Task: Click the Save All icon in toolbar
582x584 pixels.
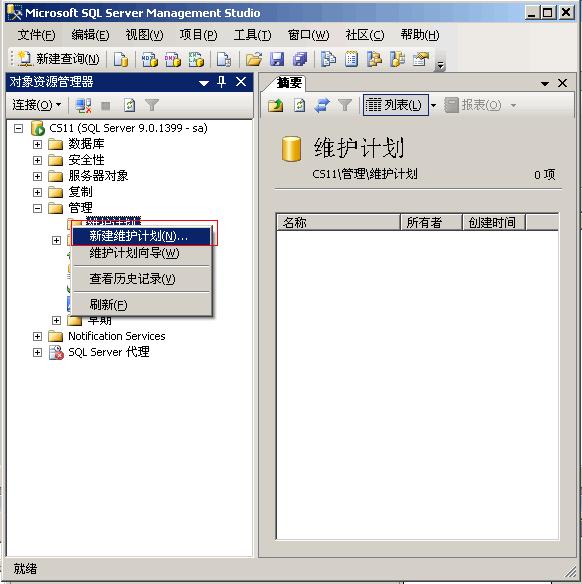Action: pyautogui.click(x=300, y=59)
